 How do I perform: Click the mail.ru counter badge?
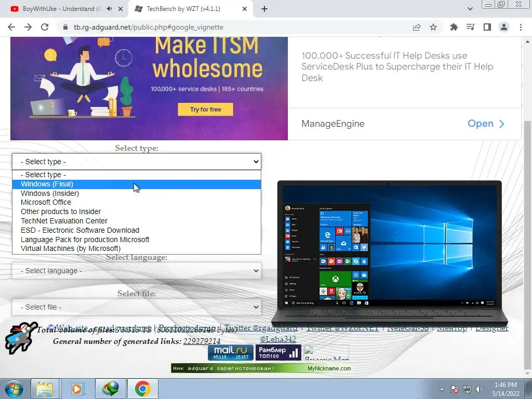[x=231, y=353]
